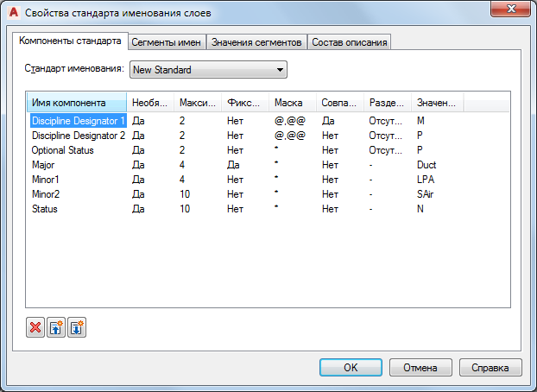Sort by Имя компонента column header
Image resolution: width=537 pixels, height=392 pixels.
(77, 103)
